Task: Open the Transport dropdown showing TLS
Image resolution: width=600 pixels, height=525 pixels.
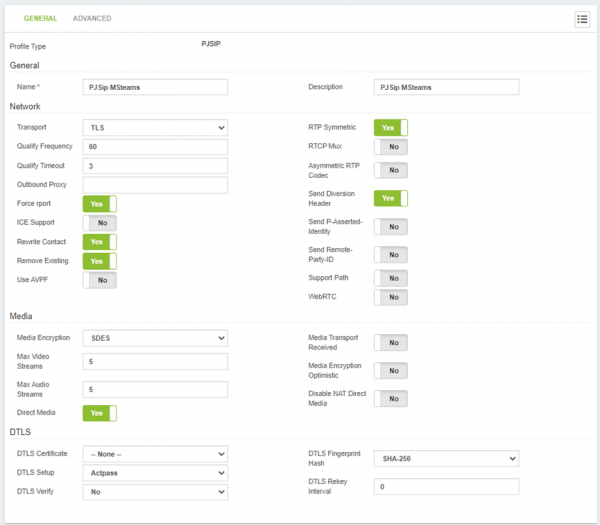Action: [x=155, y=128]
